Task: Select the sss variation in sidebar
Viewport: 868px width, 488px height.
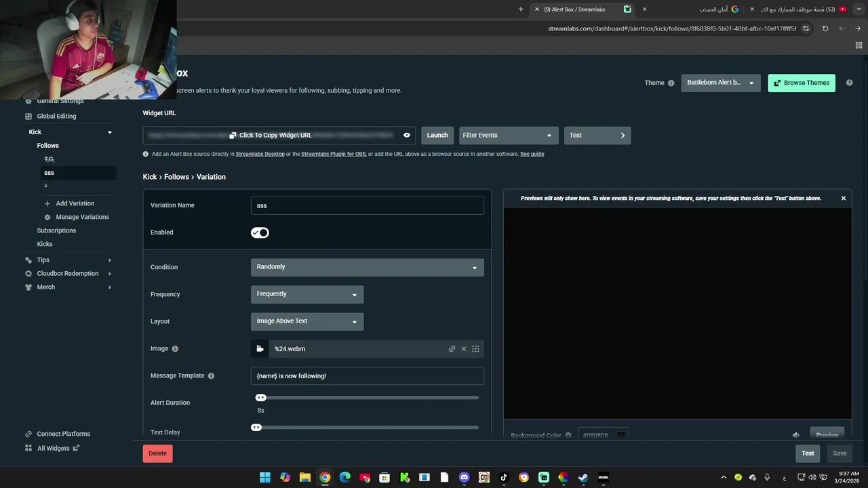Action: [x=79, y=173]
